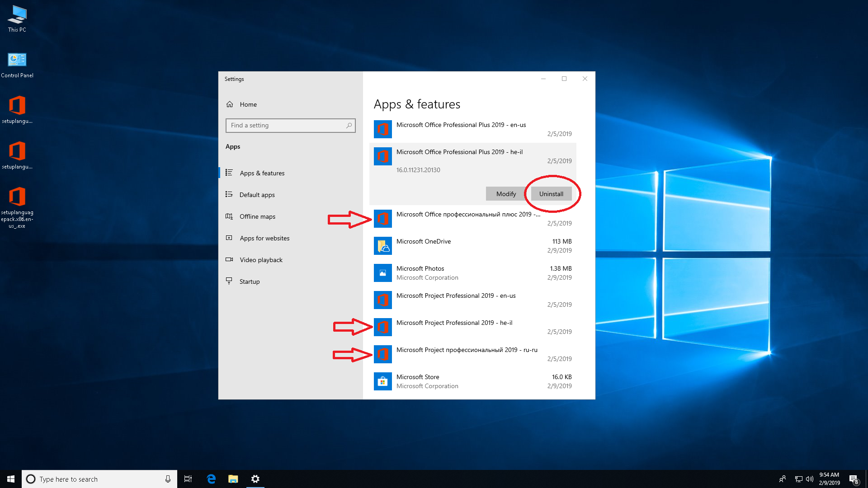Click the Apps for websites sidebar icon
The image size is (868, 488).
click(x=229, y=238)
